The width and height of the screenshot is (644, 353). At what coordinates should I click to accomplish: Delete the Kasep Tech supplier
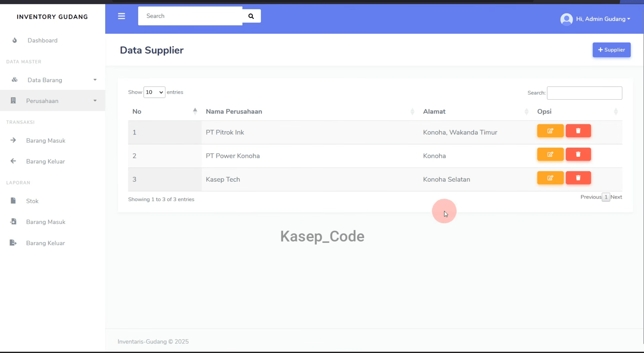[x=578, y=178]
